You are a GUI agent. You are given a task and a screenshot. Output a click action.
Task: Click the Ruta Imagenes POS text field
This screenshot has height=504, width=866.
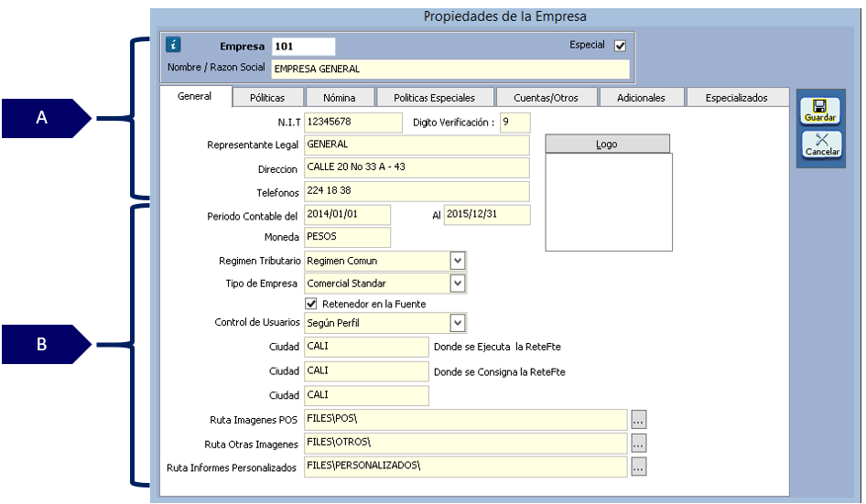pos(466,420)
